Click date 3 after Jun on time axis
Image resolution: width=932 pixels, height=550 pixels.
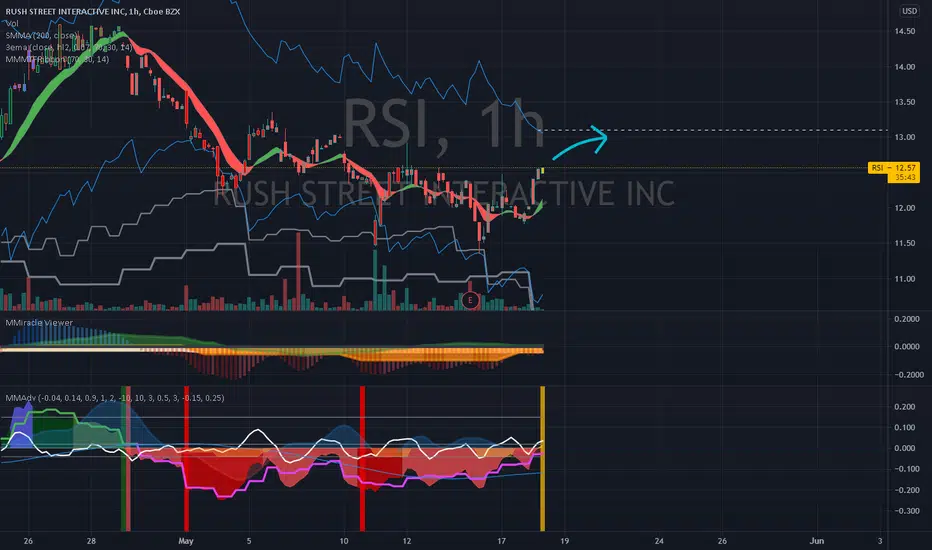pos(880,541)
